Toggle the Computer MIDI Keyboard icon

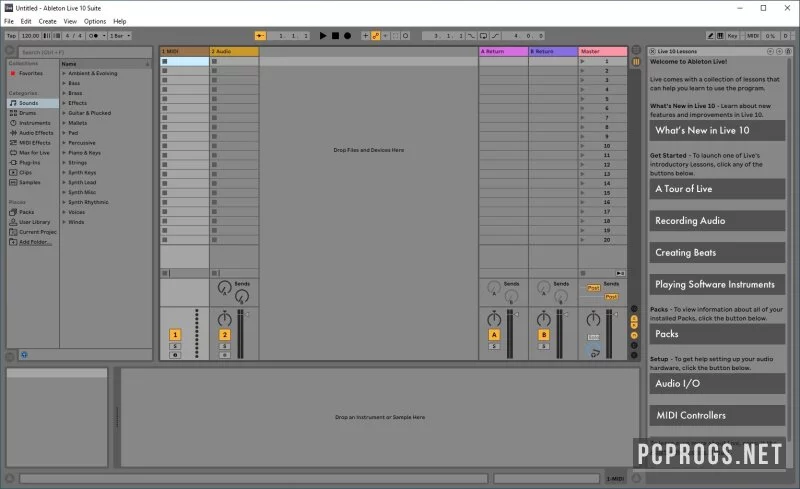[720, 36]
